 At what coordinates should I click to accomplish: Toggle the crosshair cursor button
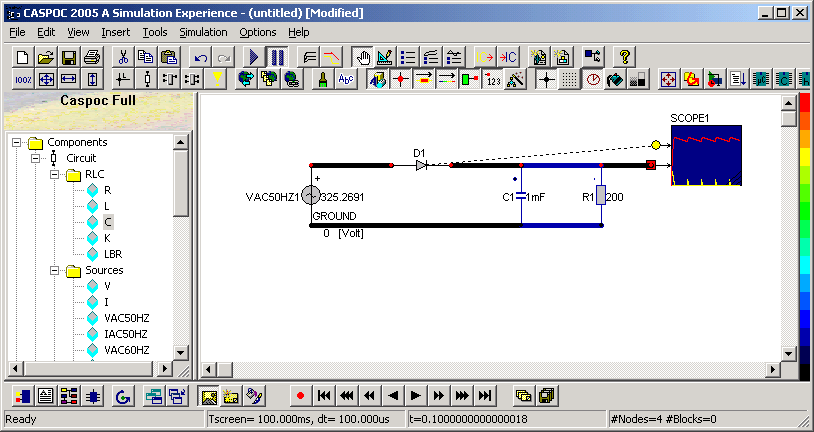pyautogui.click(x=546, y=79)
